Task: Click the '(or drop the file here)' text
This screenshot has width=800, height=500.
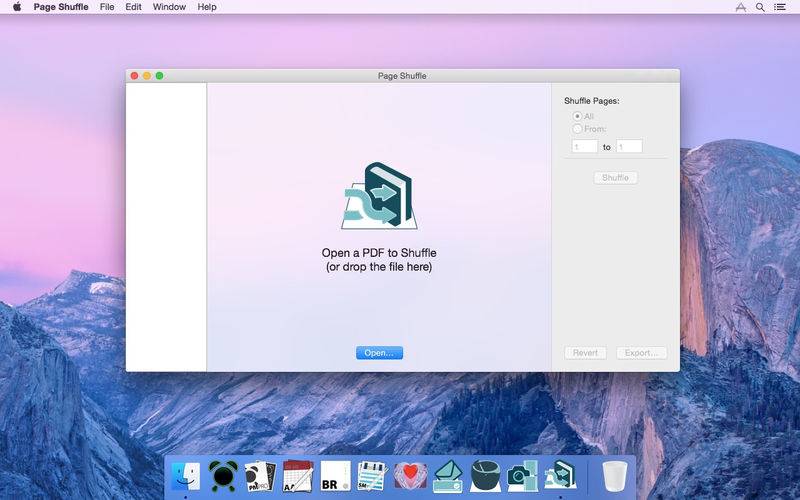Action: 379,267
